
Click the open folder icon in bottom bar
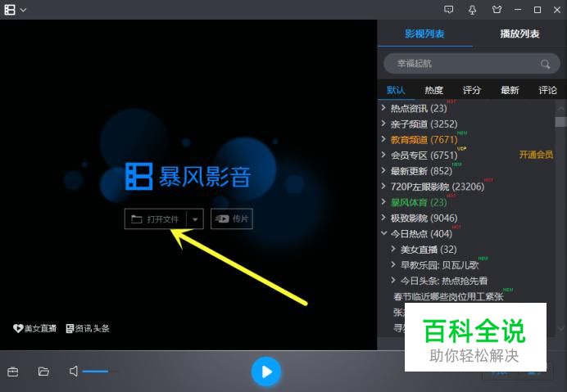coord(43,371)
